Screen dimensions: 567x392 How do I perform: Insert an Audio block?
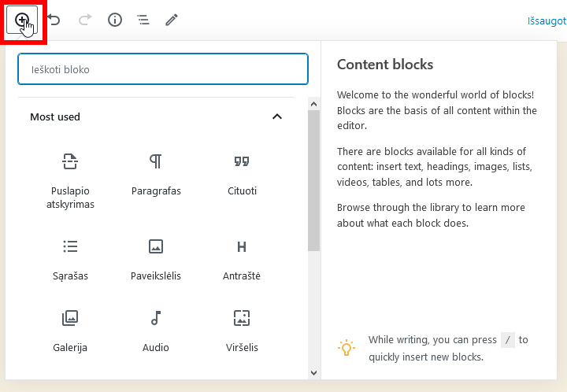click(x=156, y=331)
